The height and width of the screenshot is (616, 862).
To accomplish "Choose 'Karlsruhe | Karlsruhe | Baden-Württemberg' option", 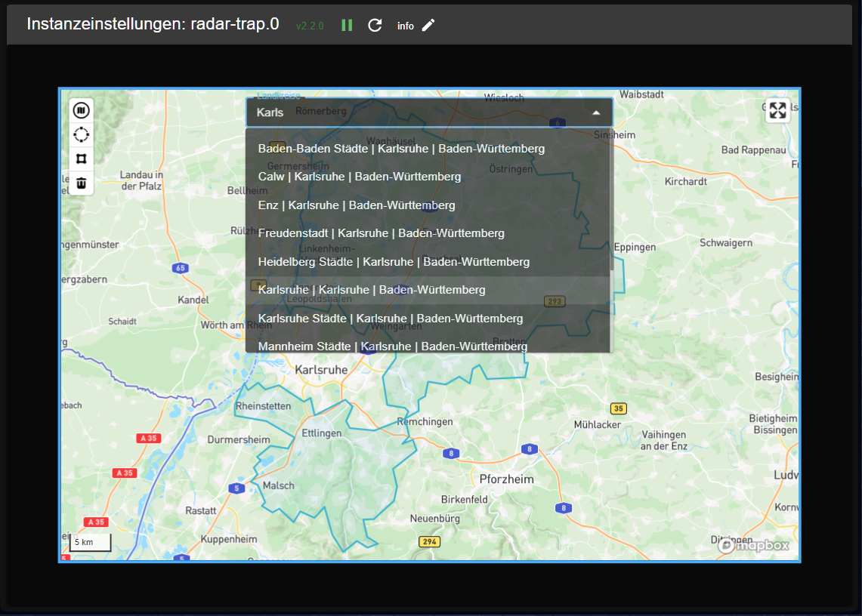I will [x=428, y=290].
